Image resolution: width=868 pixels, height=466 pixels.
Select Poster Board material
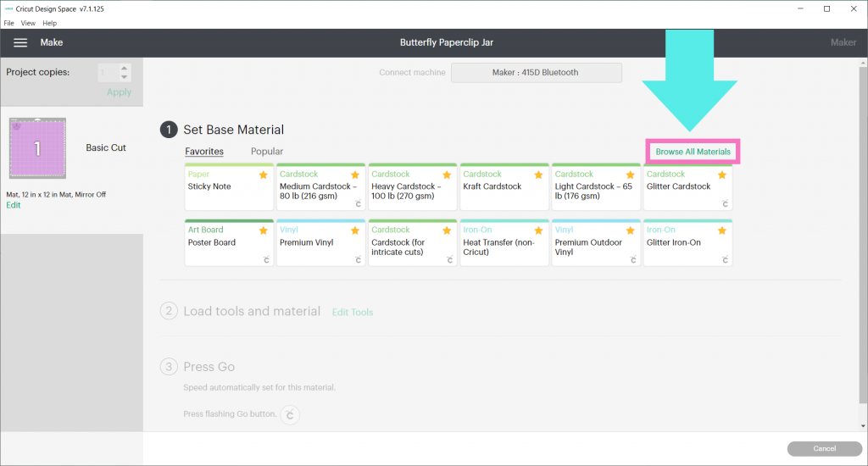229,243
